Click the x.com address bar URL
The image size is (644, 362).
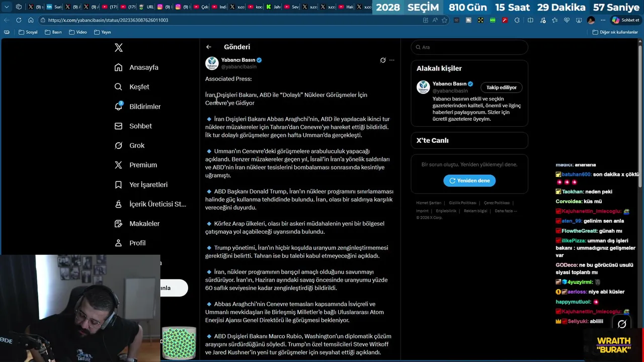(108, 20)
